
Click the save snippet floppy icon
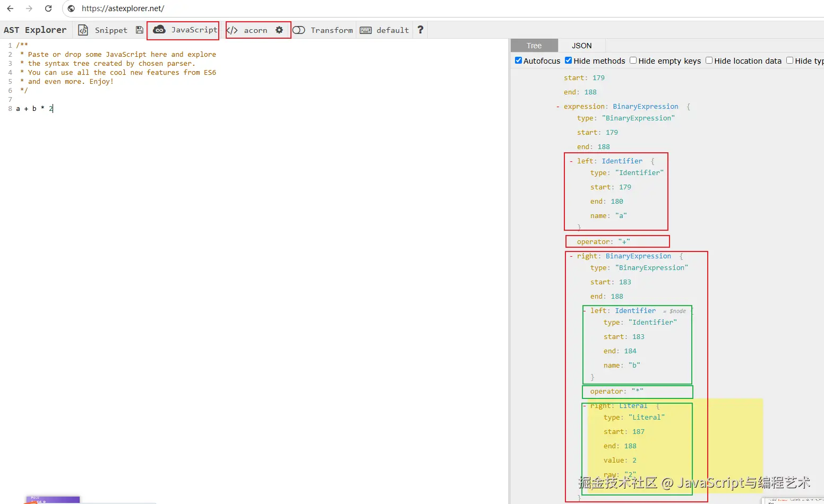coord(139,30)
